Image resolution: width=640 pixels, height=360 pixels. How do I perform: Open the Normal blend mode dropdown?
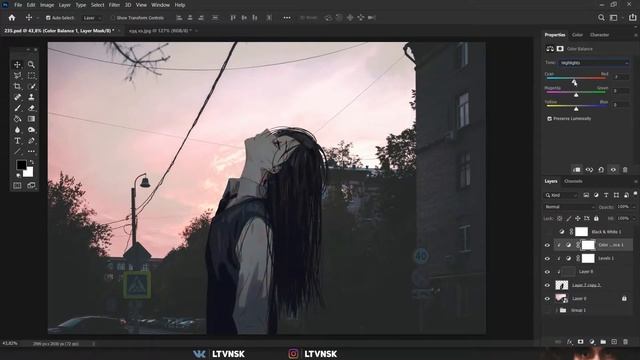(569, 207)
